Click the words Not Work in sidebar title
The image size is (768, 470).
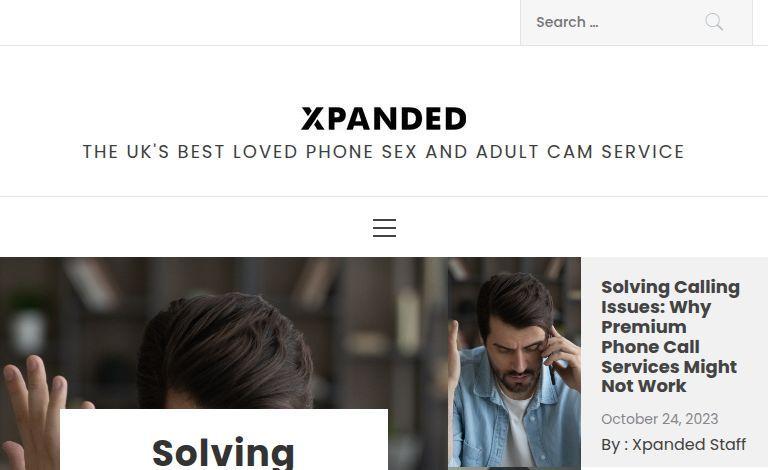[x=644, y=386]
